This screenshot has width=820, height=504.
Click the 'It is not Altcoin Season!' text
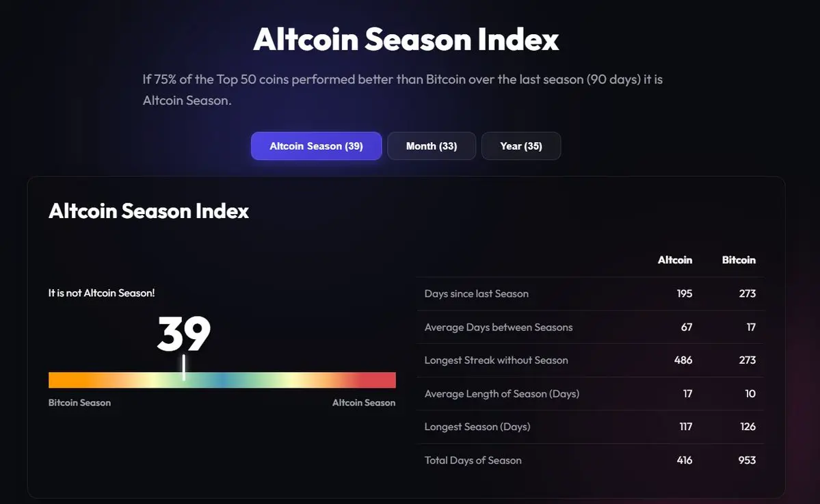101,293
